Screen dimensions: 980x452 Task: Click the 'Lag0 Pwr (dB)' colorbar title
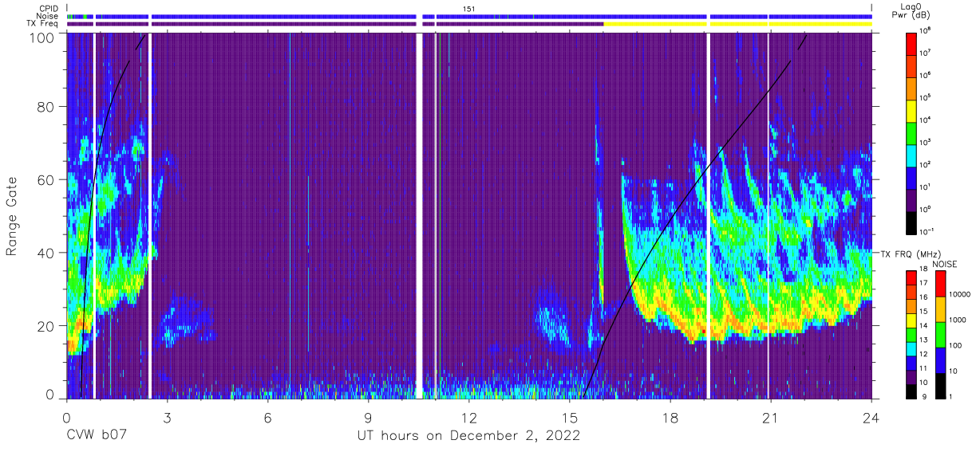911,12
